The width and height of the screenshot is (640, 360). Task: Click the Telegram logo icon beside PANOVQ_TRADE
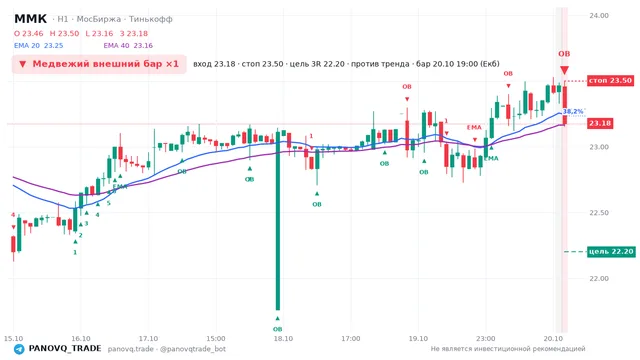click(19, 349)
